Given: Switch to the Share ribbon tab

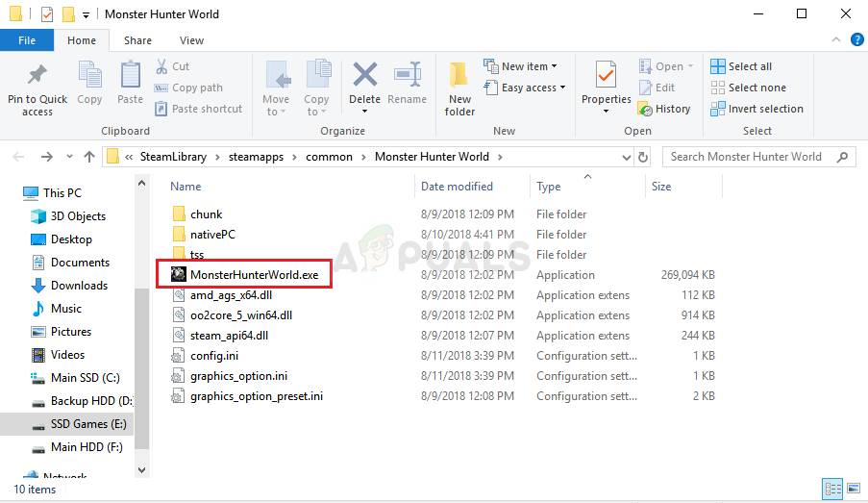Looking at the screenshot, I should pyautogui.click(x=137, y=40).
